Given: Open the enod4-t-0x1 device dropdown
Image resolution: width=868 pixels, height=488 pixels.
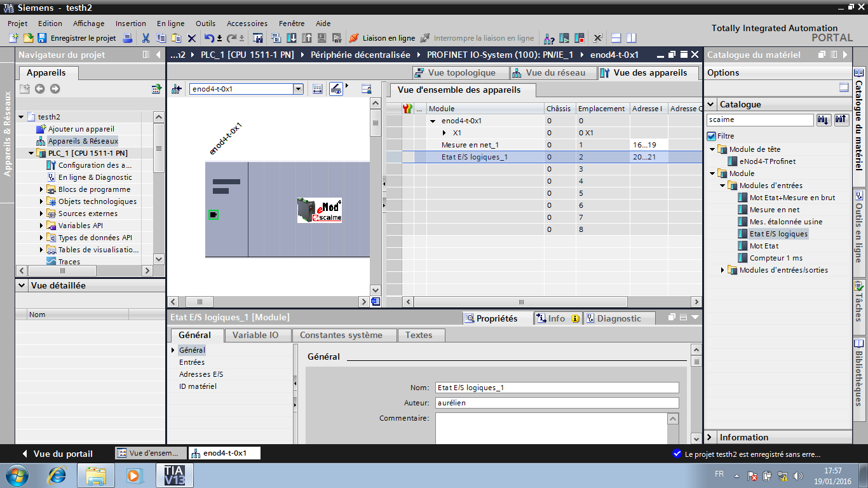Looking at the screenshot, I should point(298,89).
